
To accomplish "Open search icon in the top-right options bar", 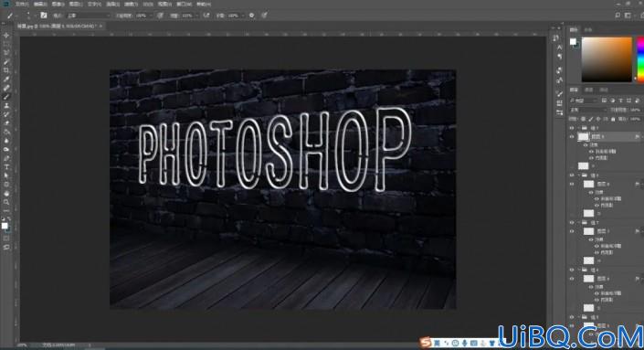I will coord(618,16).
